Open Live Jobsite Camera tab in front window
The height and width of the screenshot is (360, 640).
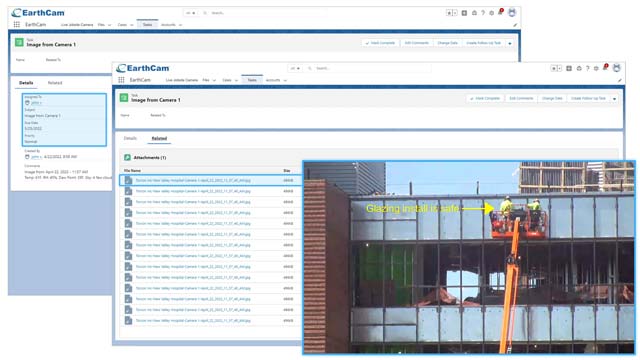[182, 80]
